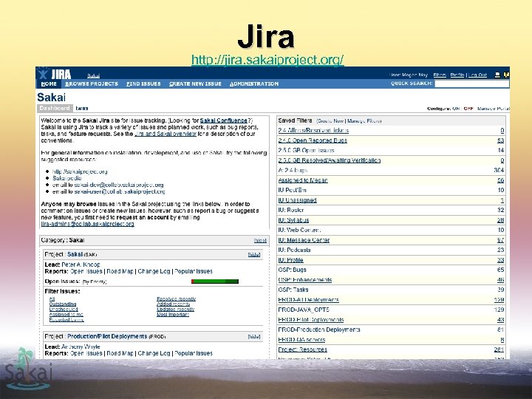Open Production/Pilot Deployments project link
Viewport: 532px width, 399px height.
coord(107,336)
